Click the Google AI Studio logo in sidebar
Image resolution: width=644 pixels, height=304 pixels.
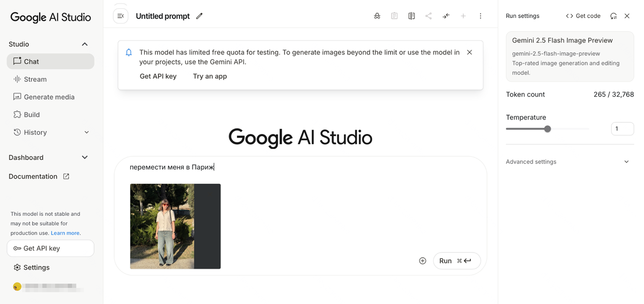51,17
